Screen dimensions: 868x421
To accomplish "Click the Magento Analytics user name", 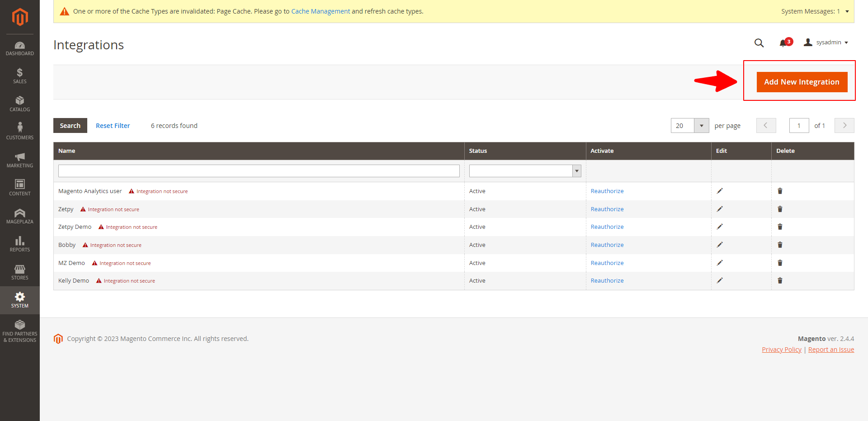I will coord(90,191).
